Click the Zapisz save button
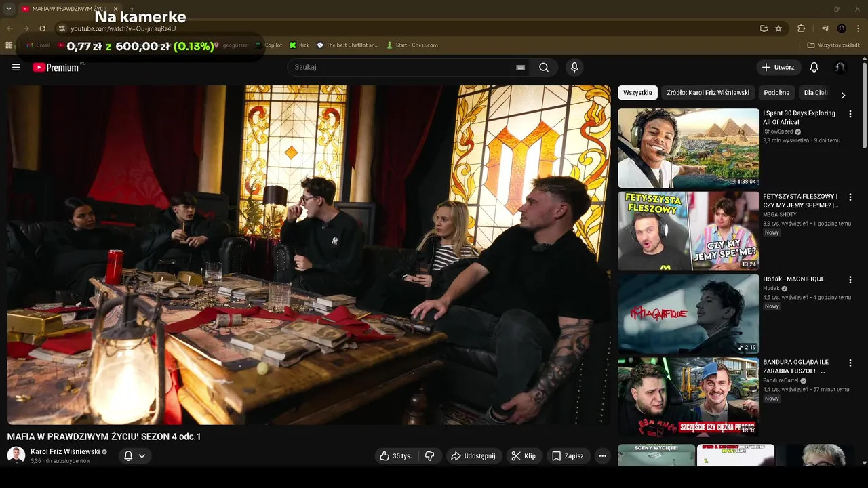 click(568, 456)
